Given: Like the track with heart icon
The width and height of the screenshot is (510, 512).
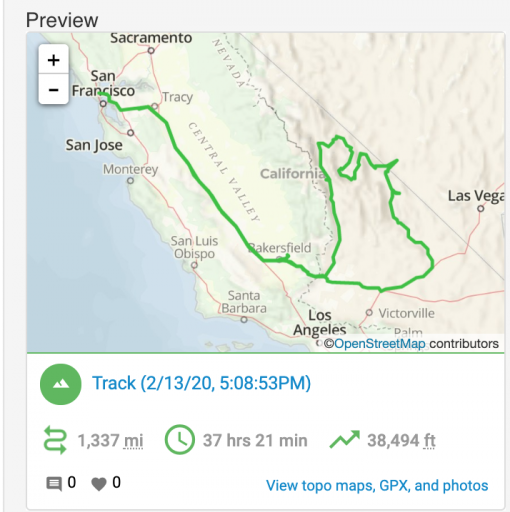Looking at the screenshot, I should coord(99,484).
